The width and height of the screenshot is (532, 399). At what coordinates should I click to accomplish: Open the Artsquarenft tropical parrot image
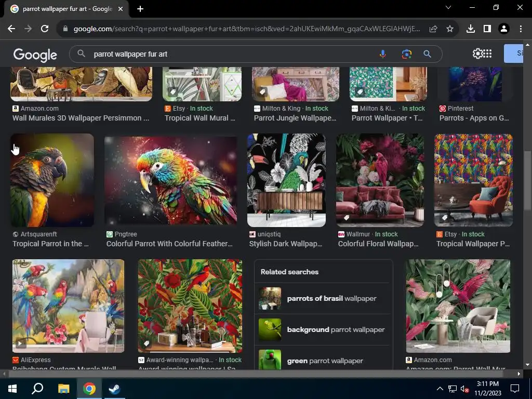[52, 180]
